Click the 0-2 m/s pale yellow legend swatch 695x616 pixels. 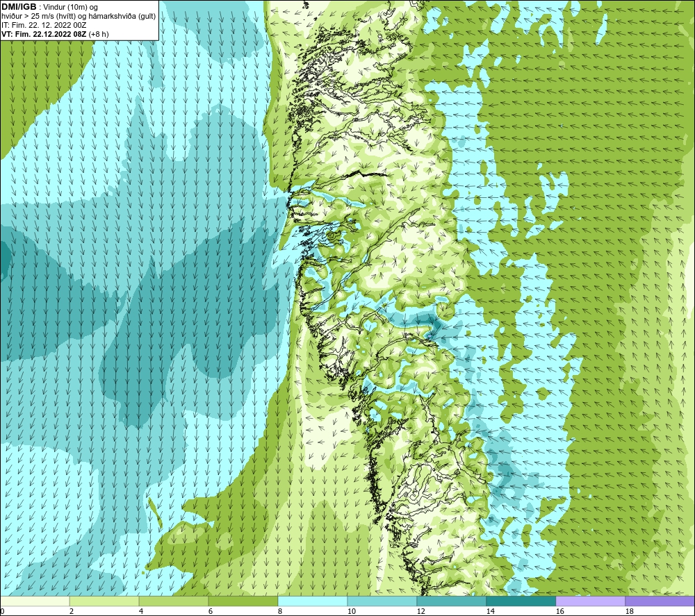pos(35,601)
